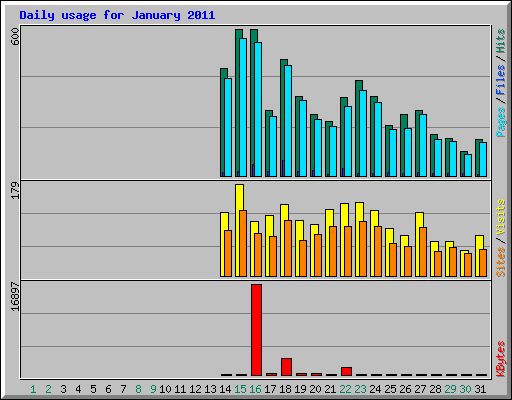The height and width of the screenshot is (400, 512).
Task: Click day label "24" on the x-axis
Action: [x=375, y=389]
